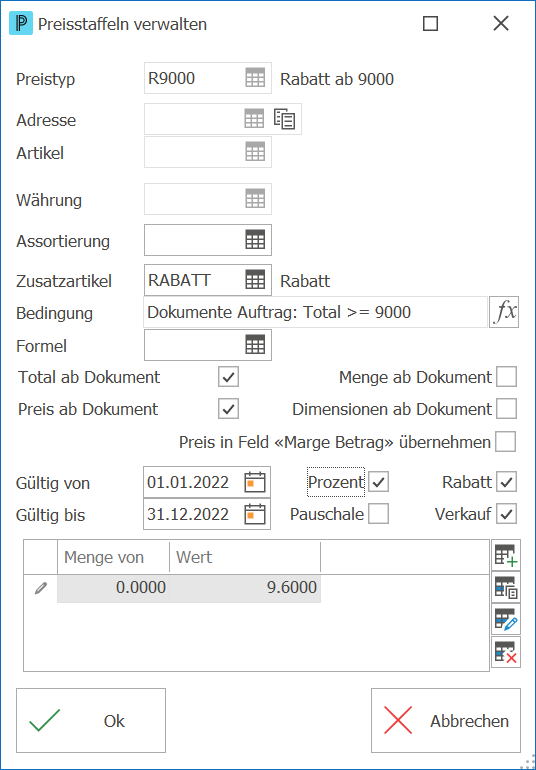Open the Formel lookup table icon
Viewport: 536px width, 770px height.
(x=255, y=345)
